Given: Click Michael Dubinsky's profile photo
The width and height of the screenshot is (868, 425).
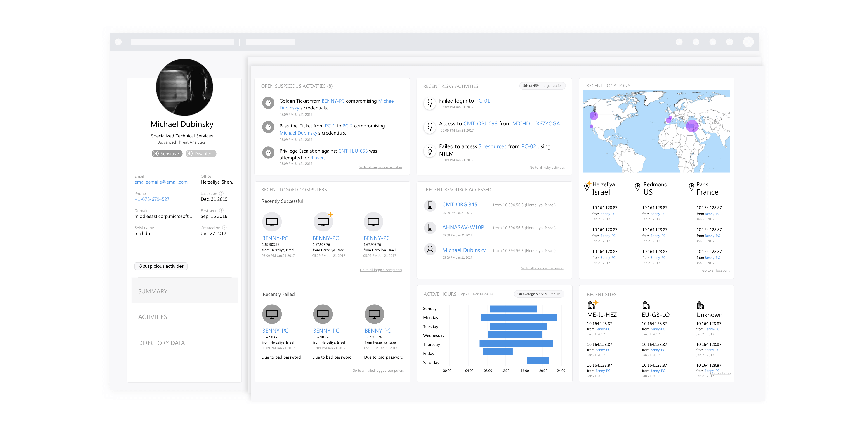Looking at the screenshot, I should click(x=184, y=87).
